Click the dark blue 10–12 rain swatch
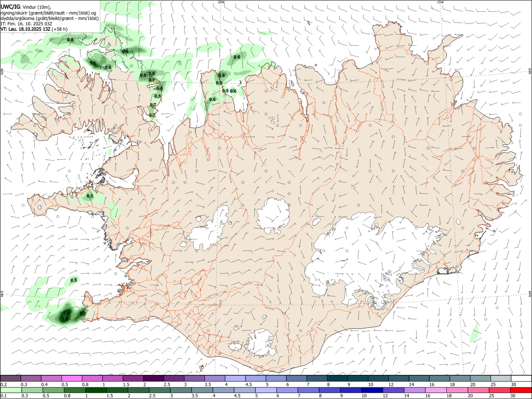The image size is (532, 399). click(x=372, y=390)
